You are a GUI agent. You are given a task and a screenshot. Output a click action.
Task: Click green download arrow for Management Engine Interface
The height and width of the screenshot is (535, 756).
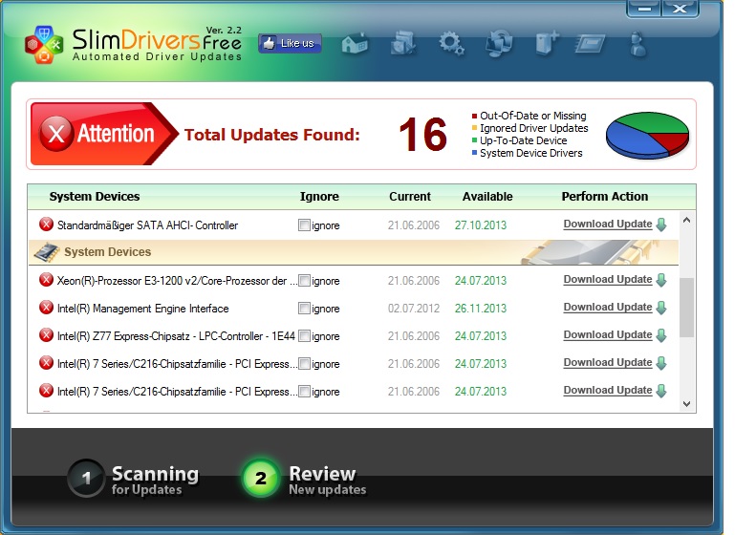[661, 308]
